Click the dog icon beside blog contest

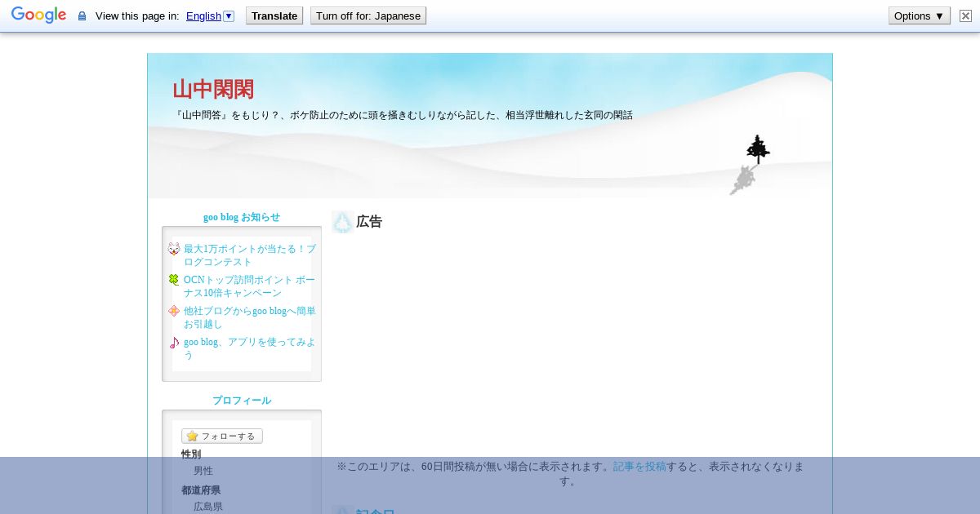click(x=174, y=249)
